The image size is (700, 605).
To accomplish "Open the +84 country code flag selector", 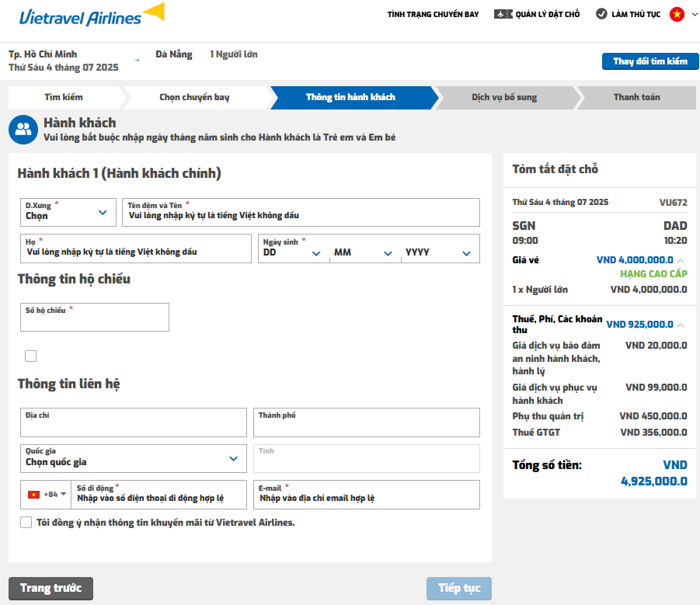I will [47, 495].
